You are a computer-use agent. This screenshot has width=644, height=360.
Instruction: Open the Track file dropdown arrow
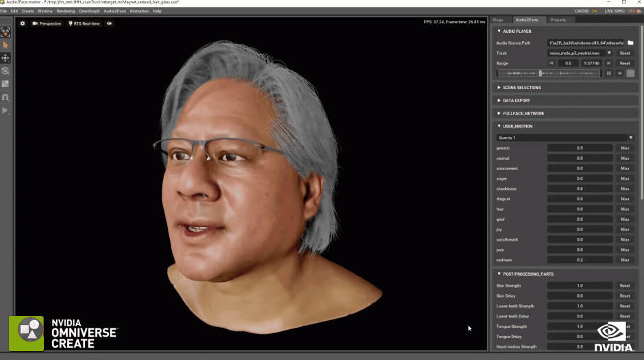click(609, 53)
